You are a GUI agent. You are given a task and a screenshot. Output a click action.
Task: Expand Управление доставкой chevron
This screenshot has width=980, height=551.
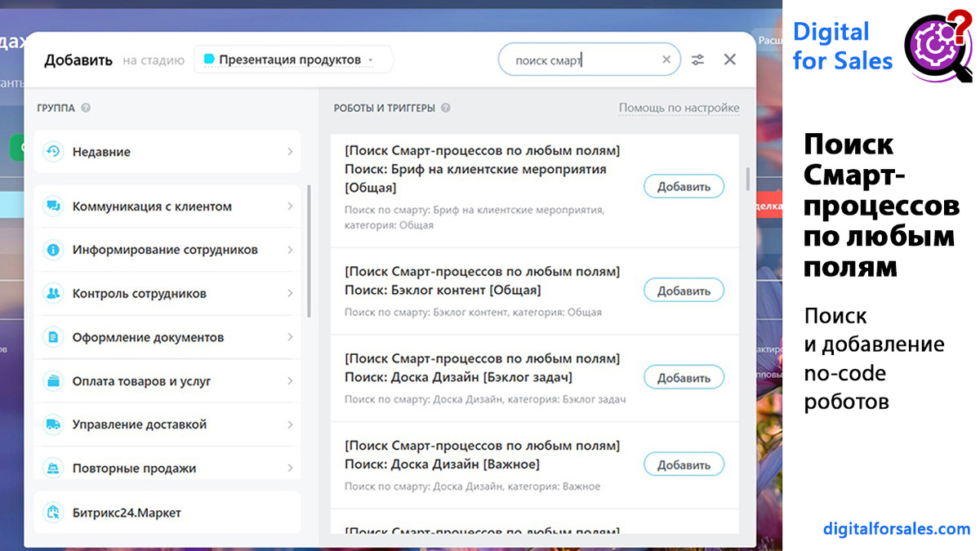(x=290, y=424)
